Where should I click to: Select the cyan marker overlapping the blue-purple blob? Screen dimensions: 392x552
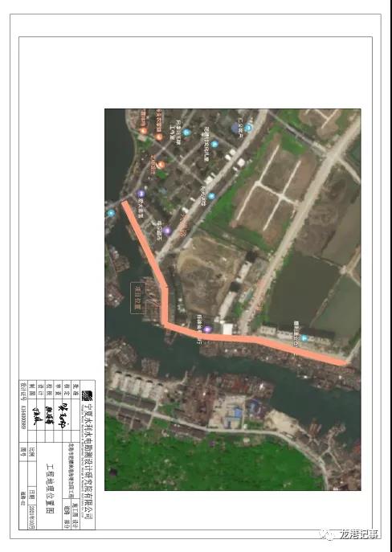tap(248, 128)
